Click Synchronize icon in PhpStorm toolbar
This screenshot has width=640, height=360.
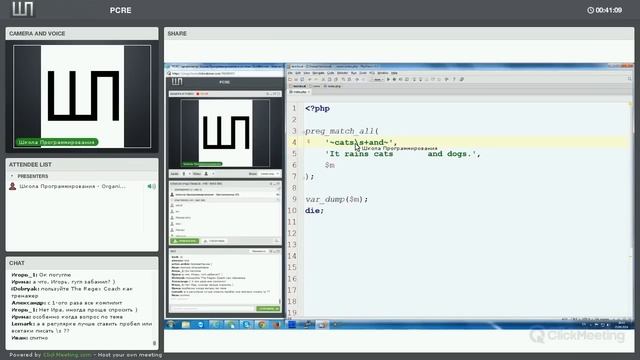302,80
